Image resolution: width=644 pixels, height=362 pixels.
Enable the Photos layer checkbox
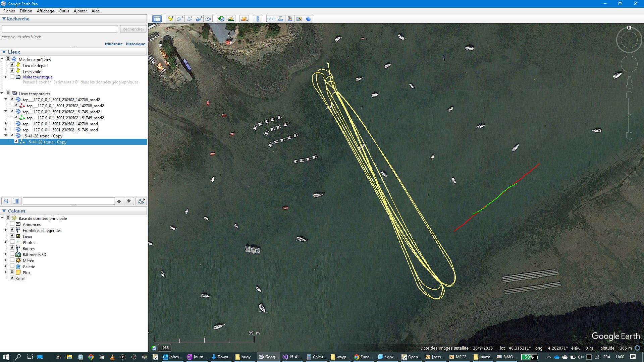(12, 242)
